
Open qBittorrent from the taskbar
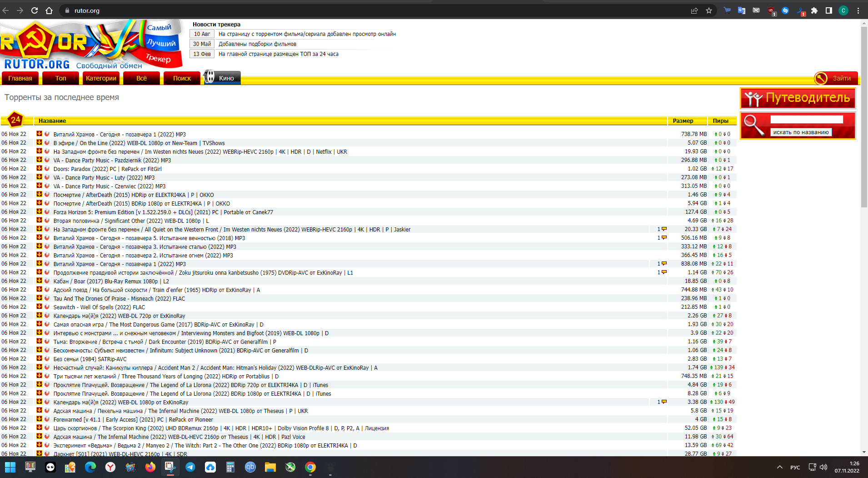point(250,467)
